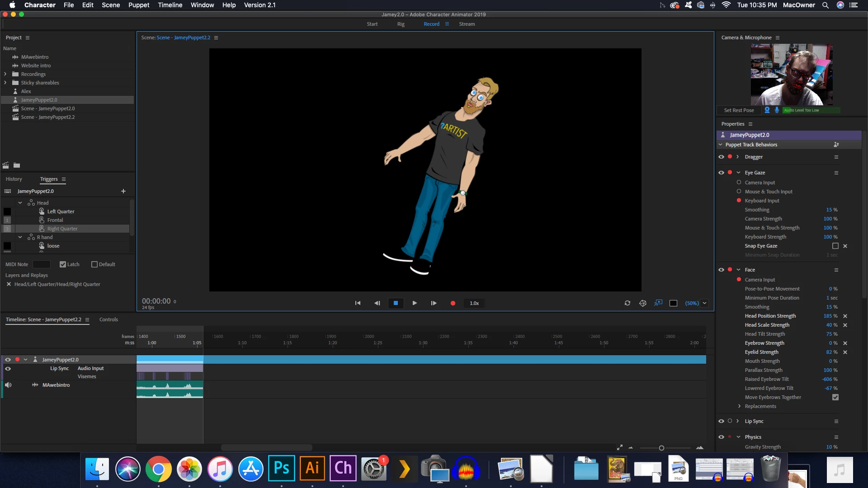Mute the MAwebintro audio track
The image size is (868, 488).
point(8,385)
